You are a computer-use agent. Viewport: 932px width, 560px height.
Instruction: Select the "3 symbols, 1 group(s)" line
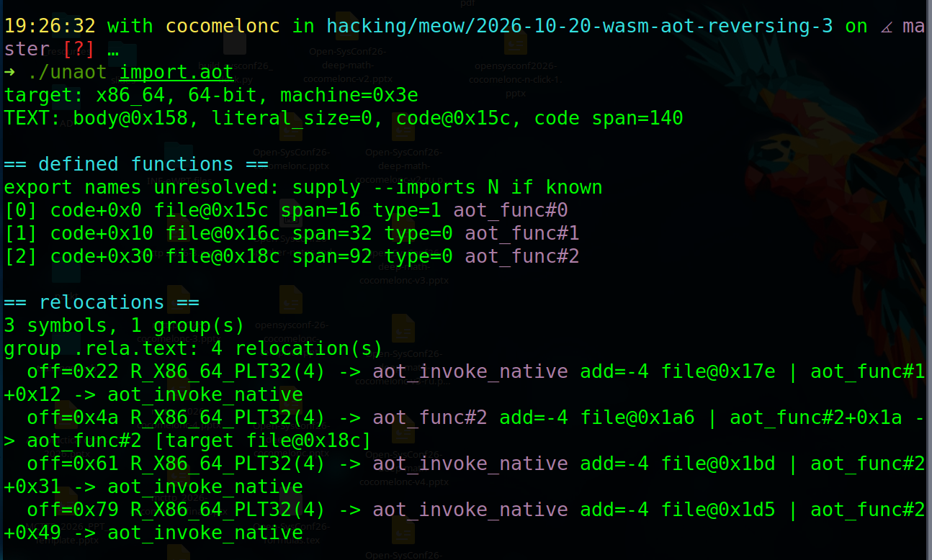tap(125, 325)
